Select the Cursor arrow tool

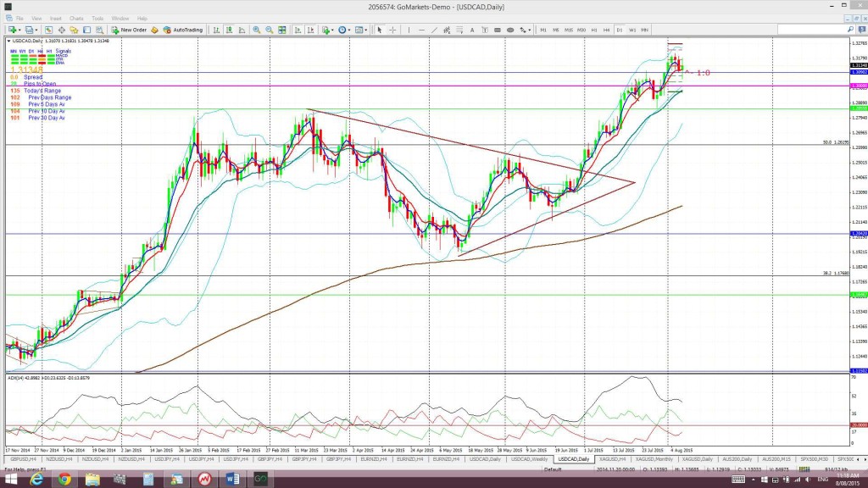(x=380, y=30)
